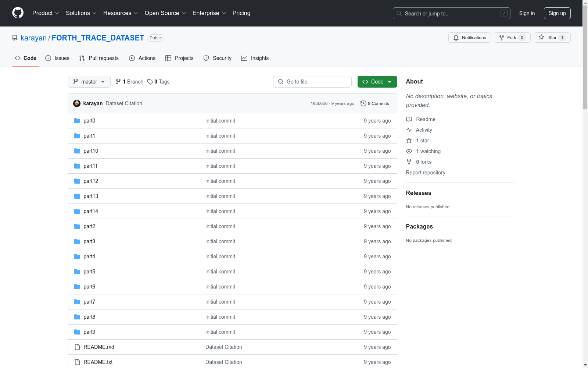Switch to the Issues tab
588x368 pixels.
click(x=57, y=58)
